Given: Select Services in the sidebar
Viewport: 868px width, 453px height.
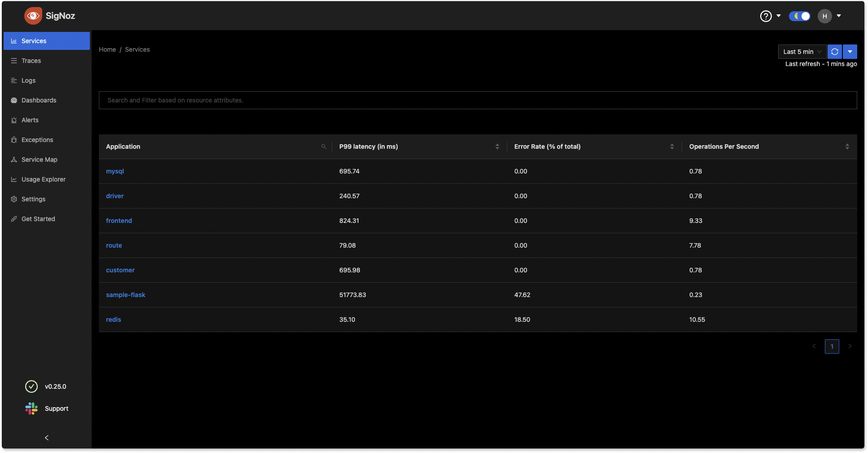Looking at the screenshot, I should (x=47, y=41).
